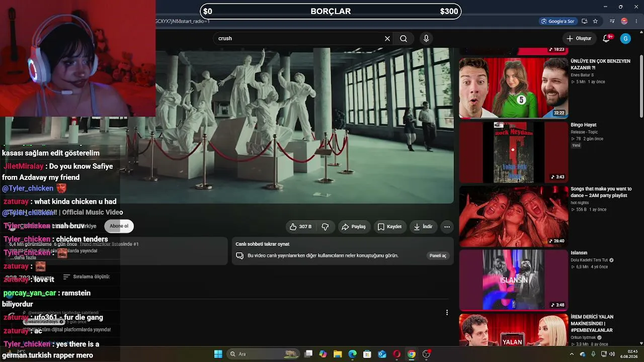
Task: Bookmark this page with the star icon
Action: coord(595,21)
